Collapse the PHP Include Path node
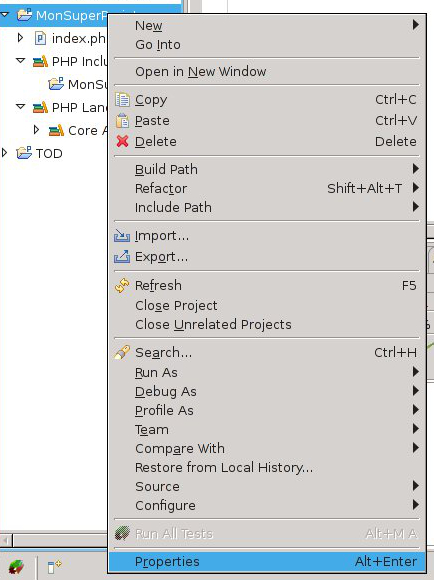The image size is (434, 580). [21, 60]
